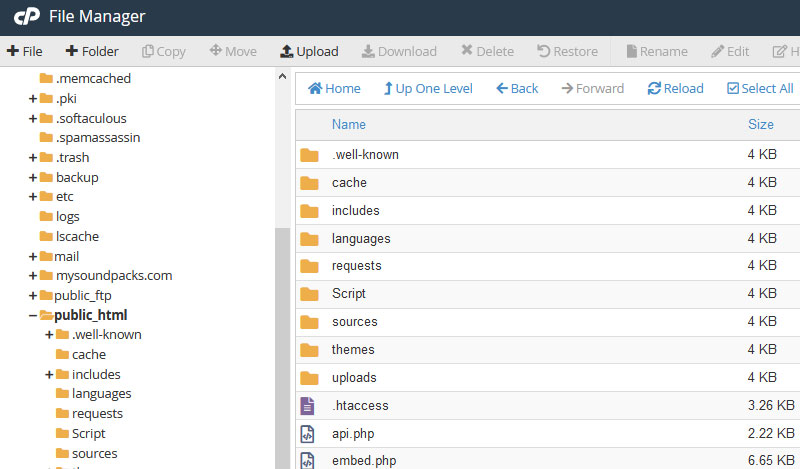Click themes folder icon in file list
Image resolution: width=800 pixels, height=469 pixels.
(309, 350)
